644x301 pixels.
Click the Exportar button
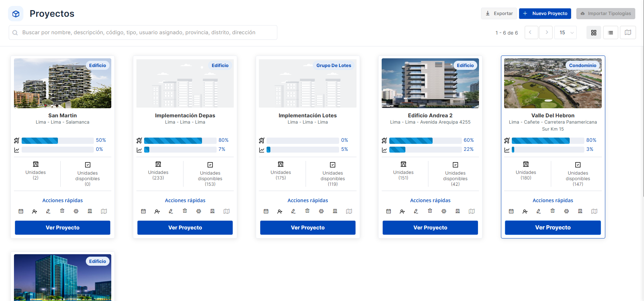point(499,14)
